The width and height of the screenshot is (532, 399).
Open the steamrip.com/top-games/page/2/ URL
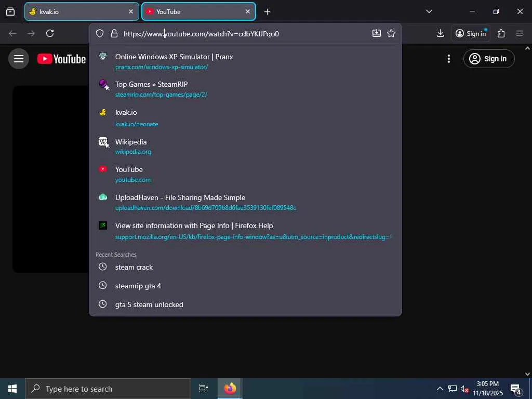click(161, 95)
